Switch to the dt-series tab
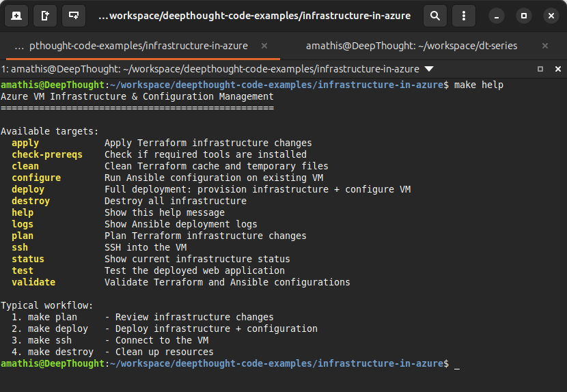This screenshot has width=567, height=392. click(x=411, y=46)
